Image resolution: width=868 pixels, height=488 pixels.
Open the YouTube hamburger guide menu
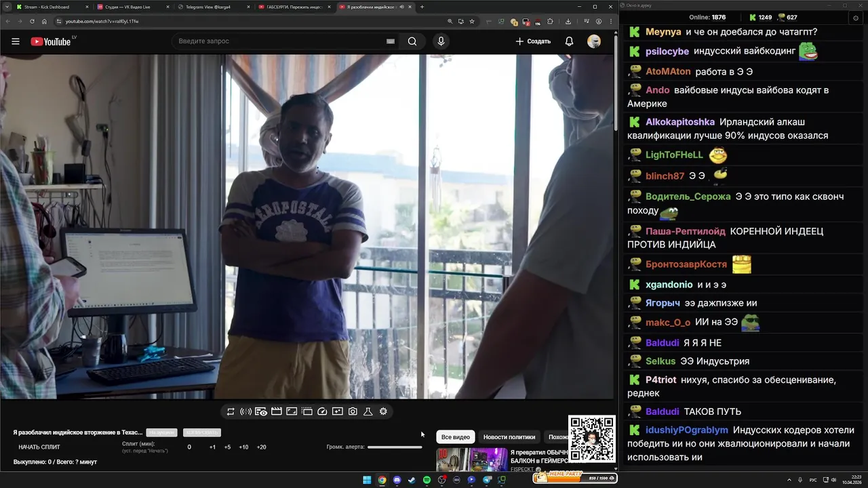pyautogui.click(x=16, y=41)
